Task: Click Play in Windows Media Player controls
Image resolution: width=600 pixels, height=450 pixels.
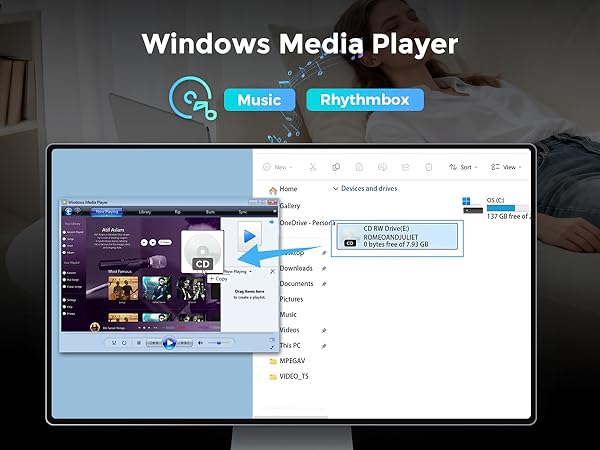Action: [x=169, y=343]
